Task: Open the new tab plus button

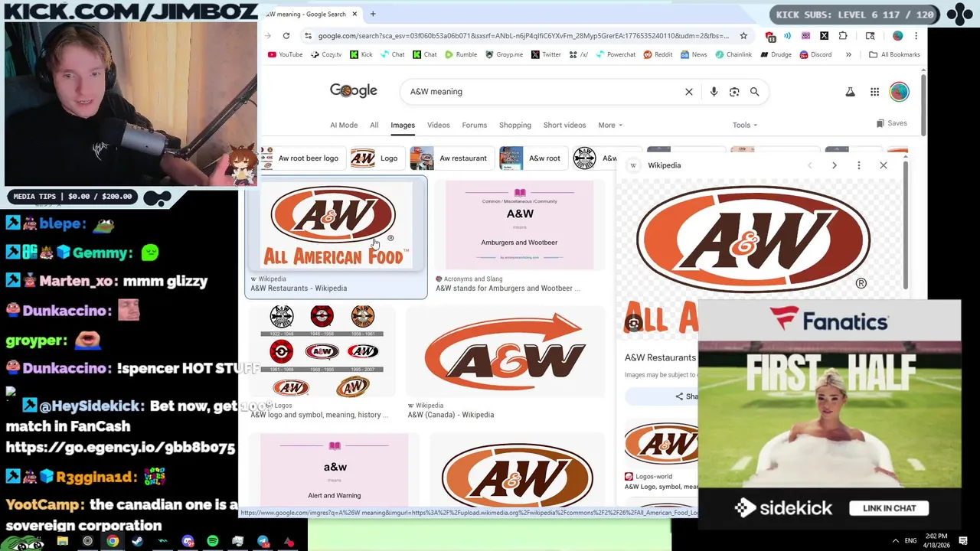Action: pyautogui.click(x=373, y=14)
